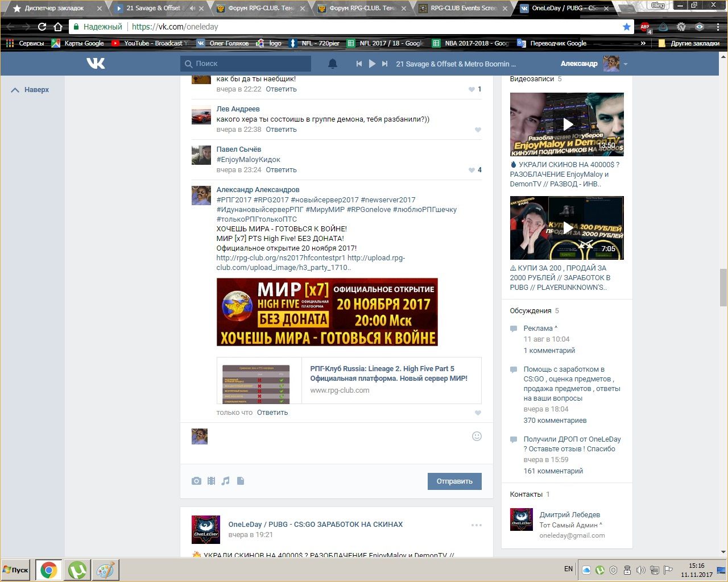The width and height of the screenshot is (728, 582).
Task: Attach a video via film icon
Action: 211,481
